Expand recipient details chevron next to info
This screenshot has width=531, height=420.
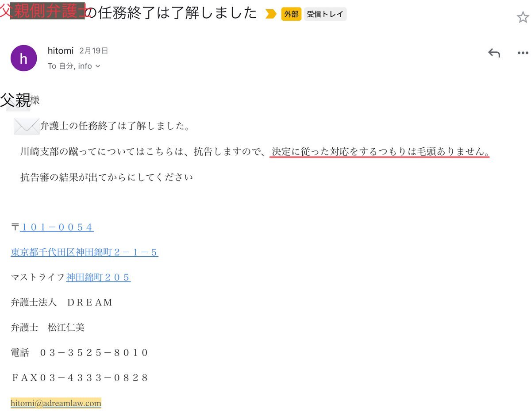coord(98,66)
